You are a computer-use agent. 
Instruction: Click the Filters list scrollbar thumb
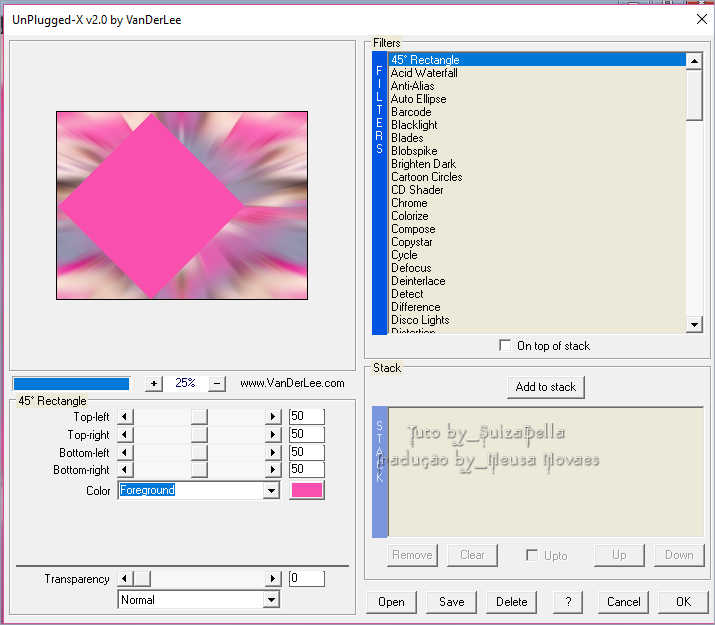[x=694, y=94]
